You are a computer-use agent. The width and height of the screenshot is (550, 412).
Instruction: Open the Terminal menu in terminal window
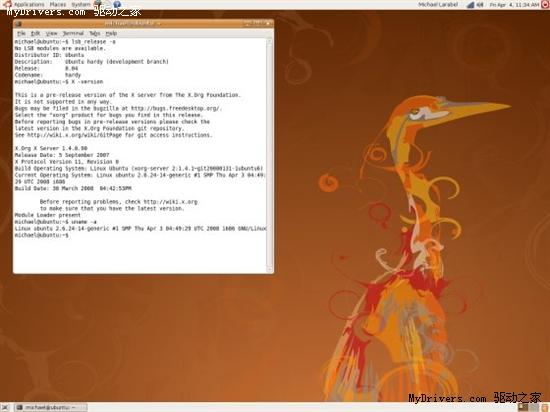coord(73,33)
